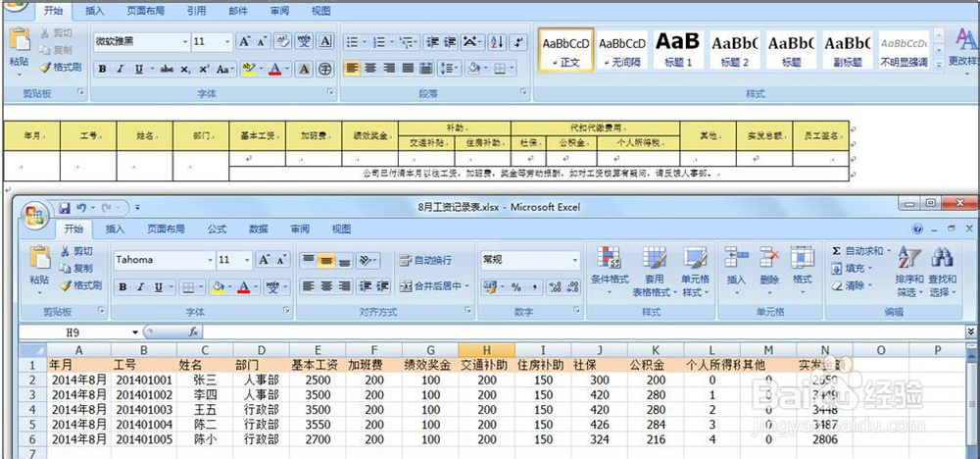Click the Word Bold button
Image resolution: width=980 pixels, height=459 pixels.
pyautogui.click(x=103, y=69)
